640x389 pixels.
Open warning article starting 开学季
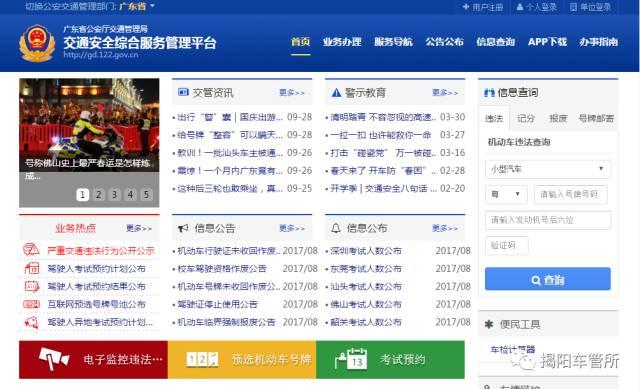pyautogui.click(x=383, y=189)
